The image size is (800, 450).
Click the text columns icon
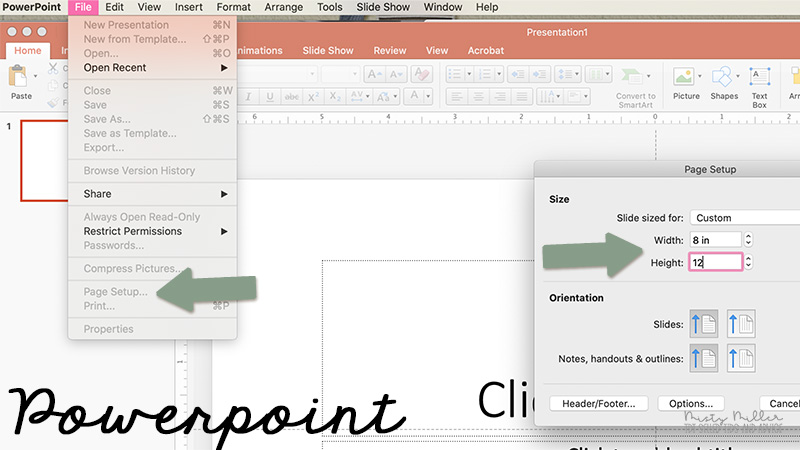(x=598, y=74)
